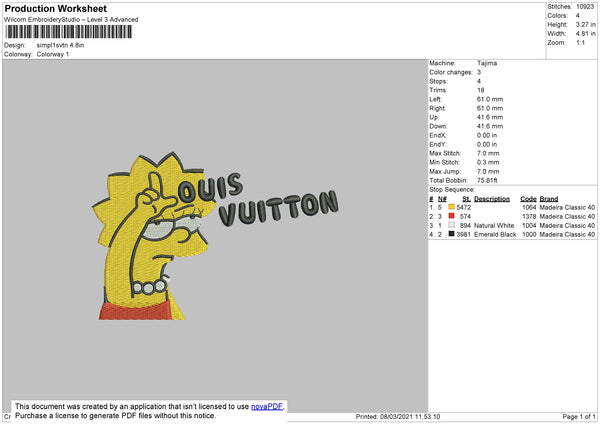Select the Width value 4.81 in

(585, 34)
